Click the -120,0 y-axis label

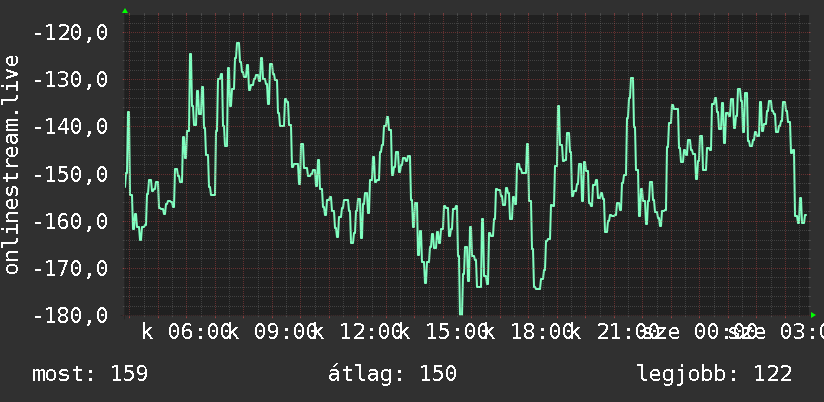click(x=70, y=33)
